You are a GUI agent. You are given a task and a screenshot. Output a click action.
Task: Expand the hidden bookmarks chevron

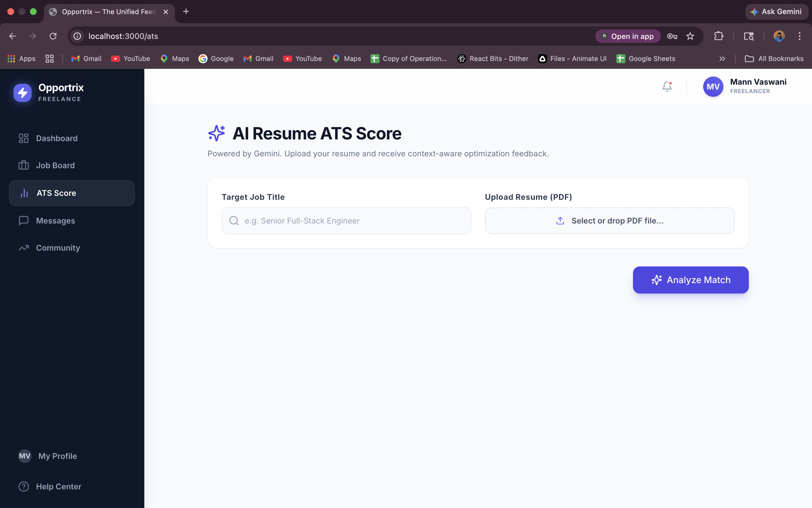pos(722,59)
